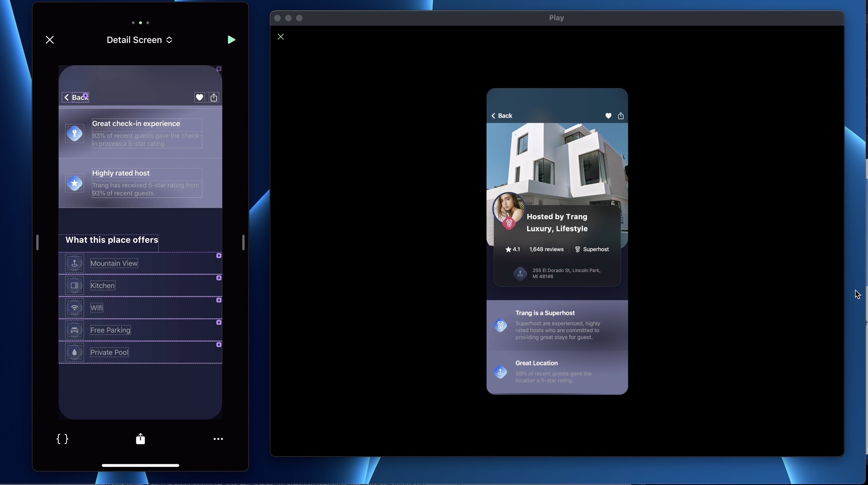The image size is (868, 485).
Task: Click the green play button
Action: pyautogui.click(x=231, y=40)
